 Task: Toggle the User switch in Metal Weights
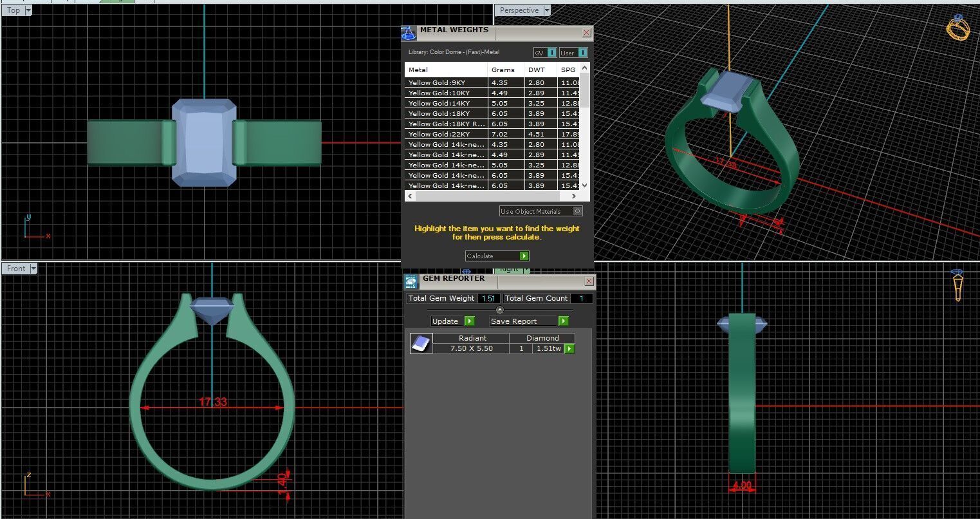[x=573, y=53]
